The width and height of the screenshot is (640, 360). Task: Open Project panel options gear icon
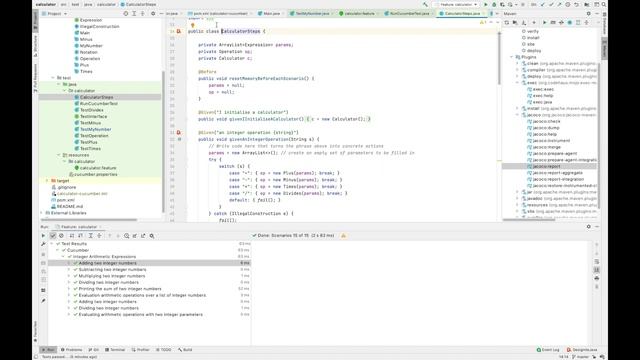tap(153, 13)
